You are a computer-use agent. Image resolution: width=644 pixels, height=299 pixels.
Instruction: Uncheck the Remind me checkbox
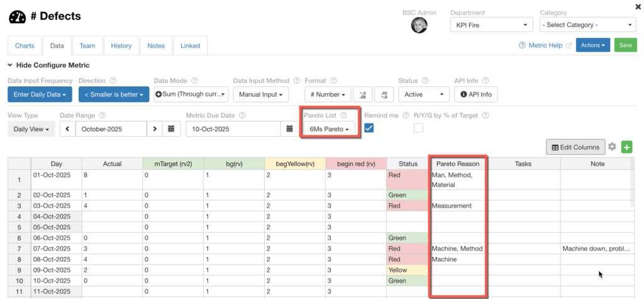(370, 128)
